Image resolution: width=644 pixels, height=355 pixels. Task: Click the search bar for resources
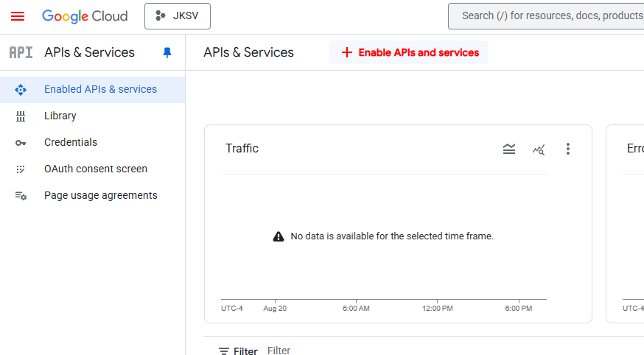coord(545,16)
